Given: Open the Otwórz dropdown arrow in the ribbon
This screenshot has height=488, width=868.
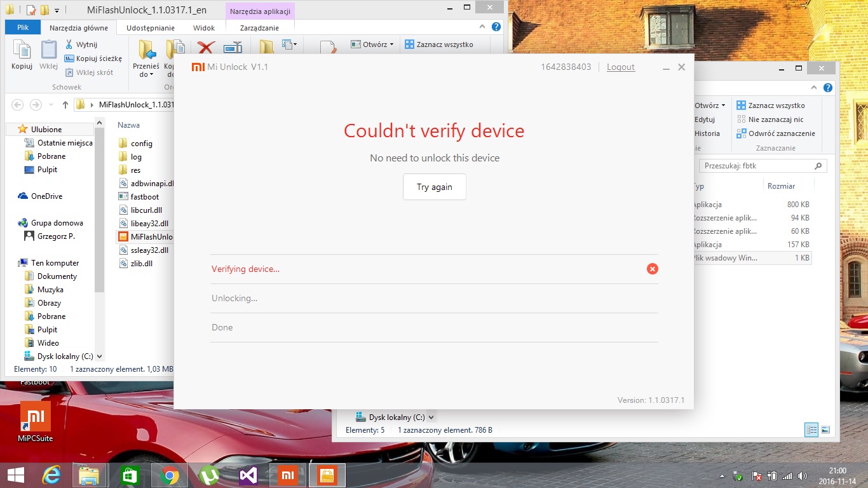Looking at the screenshot, I should pyautogui.click(x=391, y=44).
